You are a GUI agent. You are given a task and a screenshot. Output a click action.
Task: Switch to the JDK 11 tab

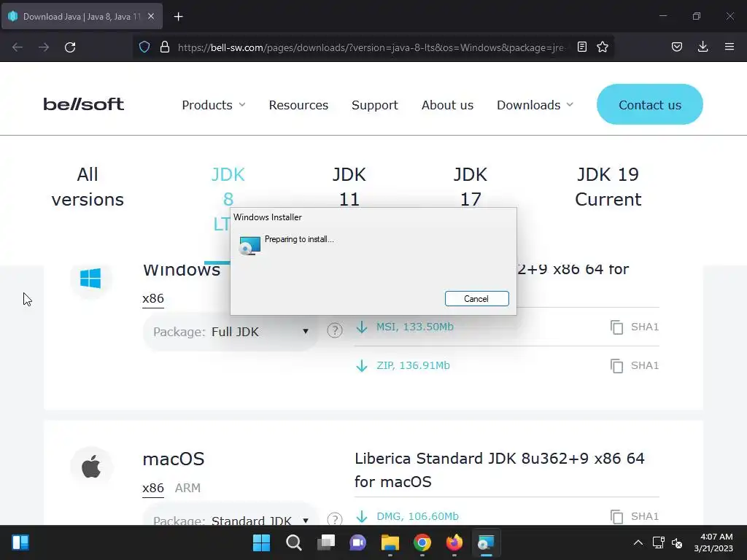coord(349,187)
